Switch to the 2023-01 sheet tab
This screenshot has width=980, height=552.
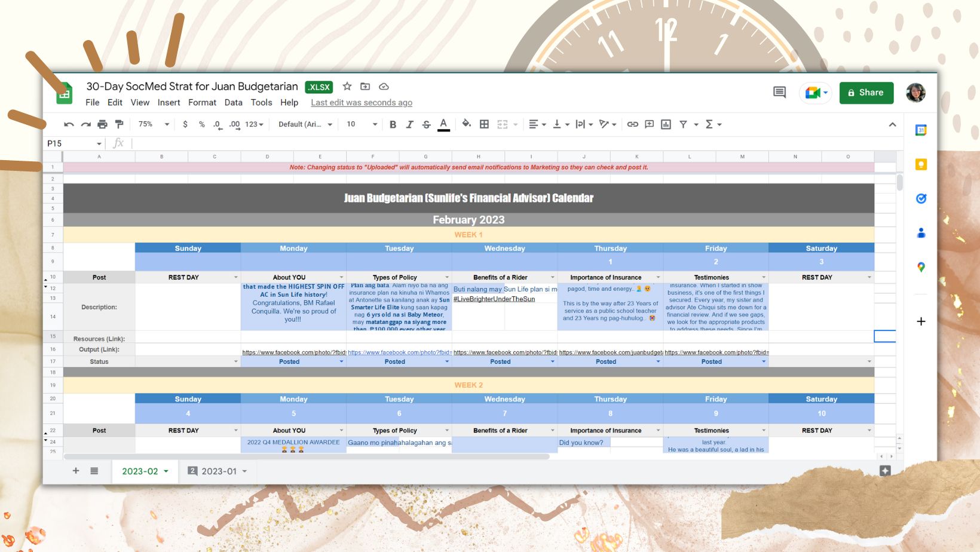pos(218,471)
